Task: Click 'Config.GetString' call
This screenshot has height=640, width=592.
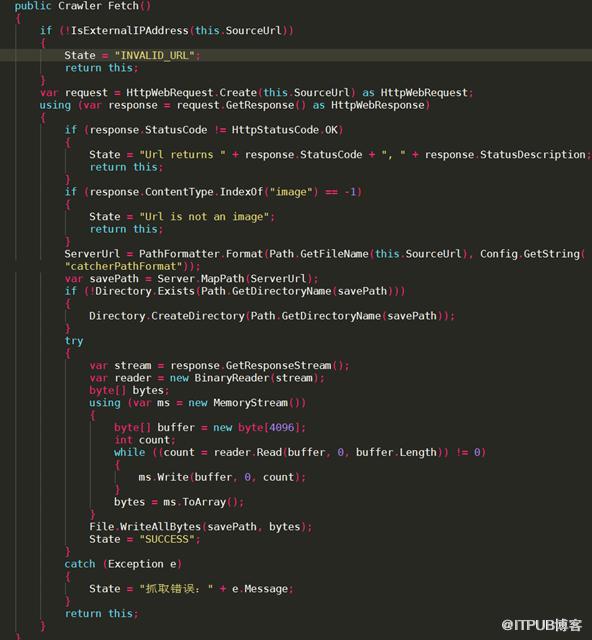Action: click(x=530, y=254)
